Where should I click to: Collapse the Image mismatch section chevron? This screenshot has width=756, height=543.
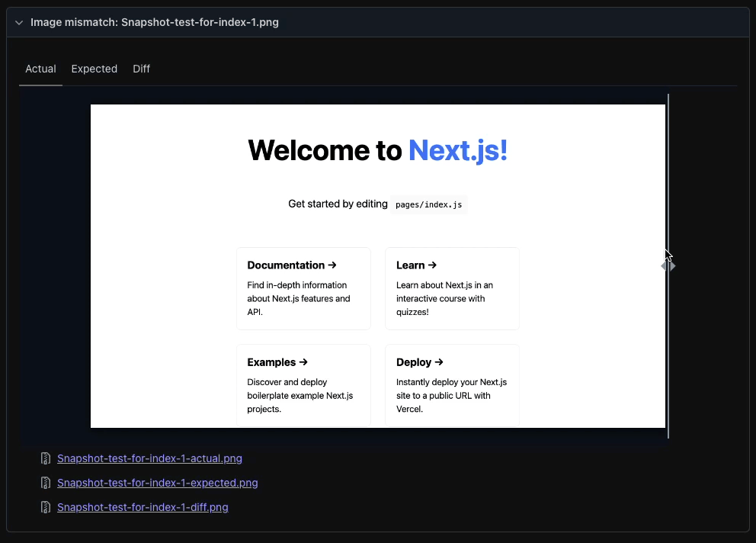[x=19, y=23]
